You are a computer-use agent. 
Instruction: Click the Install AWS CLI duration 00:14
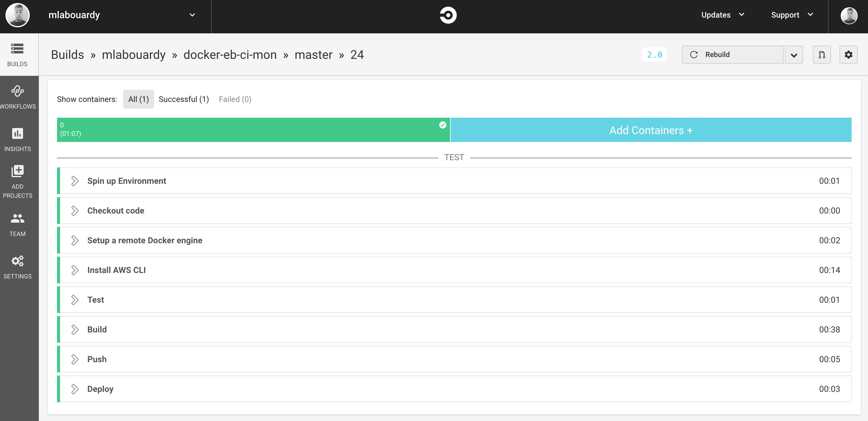(x=829, y=270)
